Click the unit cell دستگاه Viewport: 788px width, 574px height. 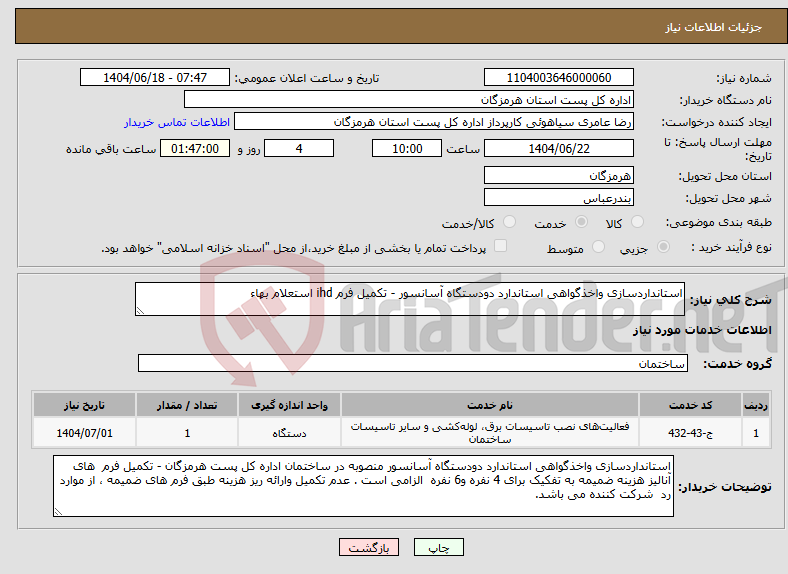coord(289,432)
